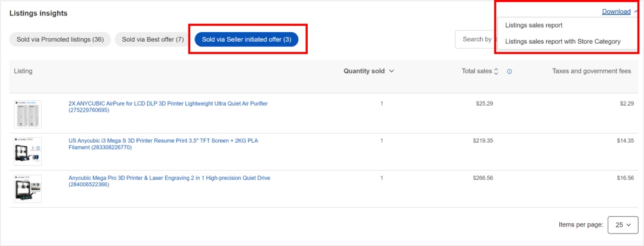Click the Download link
This screenshot has height=246, width=644.
point(616,11)
